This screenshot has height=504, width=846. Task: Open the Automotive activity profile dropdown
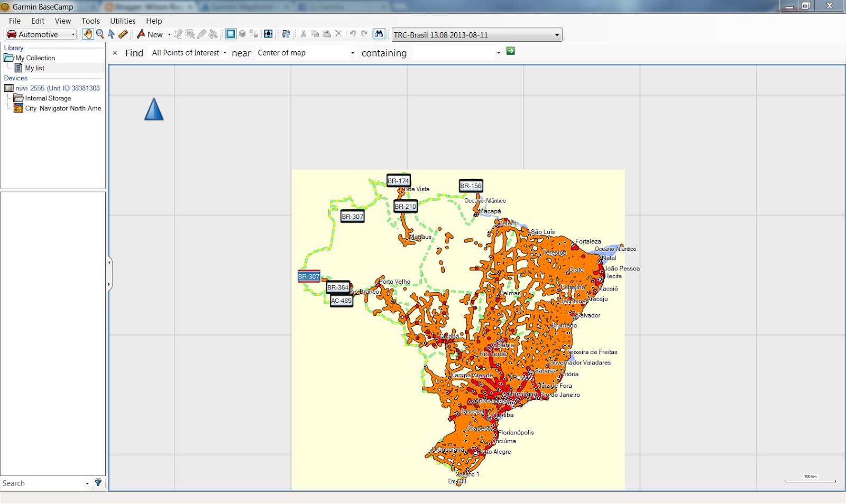point(41,34)
